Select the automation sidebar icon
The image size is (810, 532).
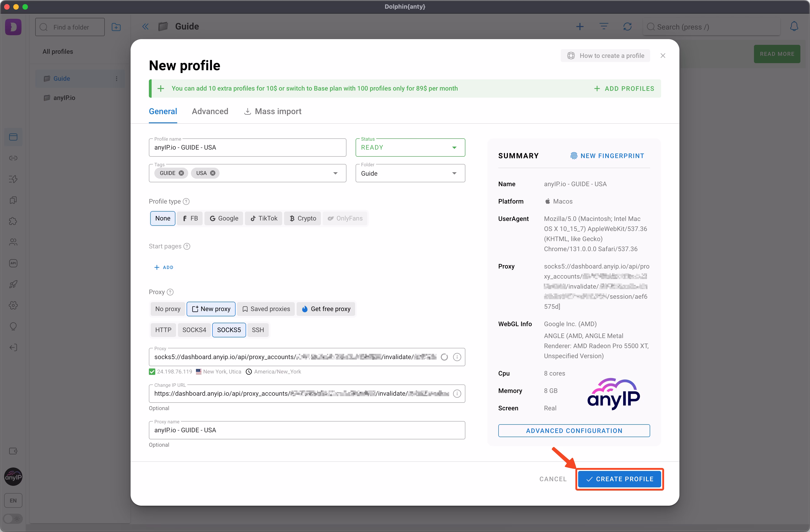pos(13,179)
